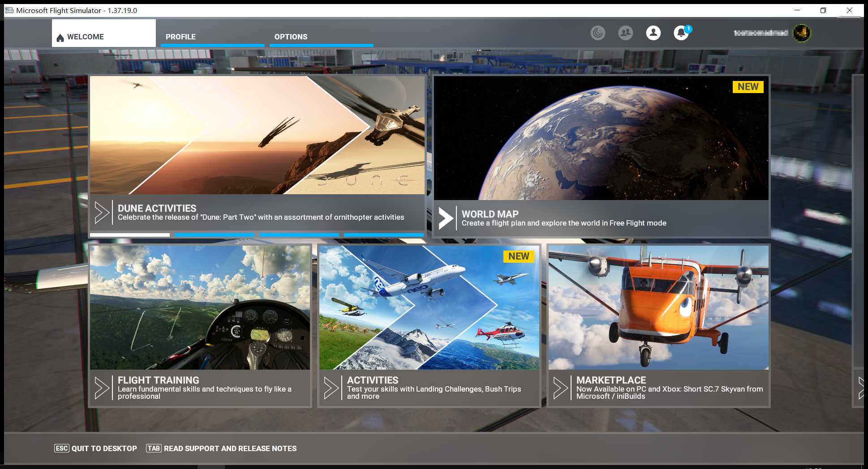
Task: Minimize the Flight Simulator window
Action: pyautogui.click(x=797, y=10)
